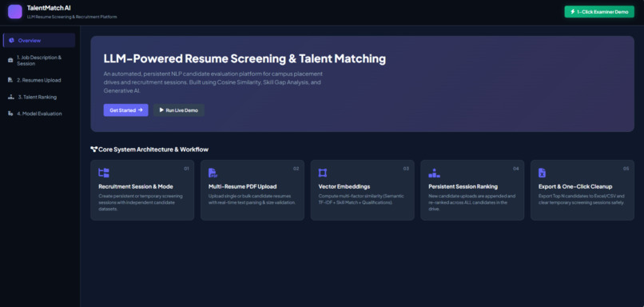Select the Multi-Resume PDF Upload card title
Image resolution: width=644 pixels, height=307 pixels.
[242, 186]
